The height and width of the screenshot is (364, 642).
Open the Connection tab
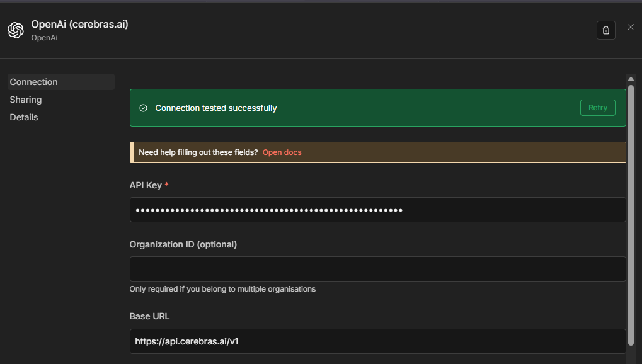click(x=34, y=82)
